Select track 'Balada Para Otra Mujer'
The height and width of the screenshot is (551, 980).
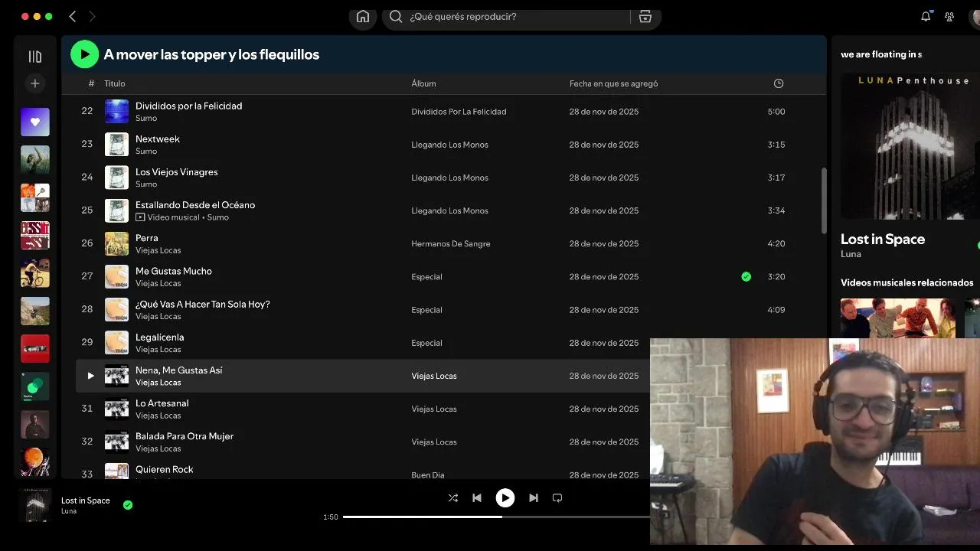click(x=185, y=436)
